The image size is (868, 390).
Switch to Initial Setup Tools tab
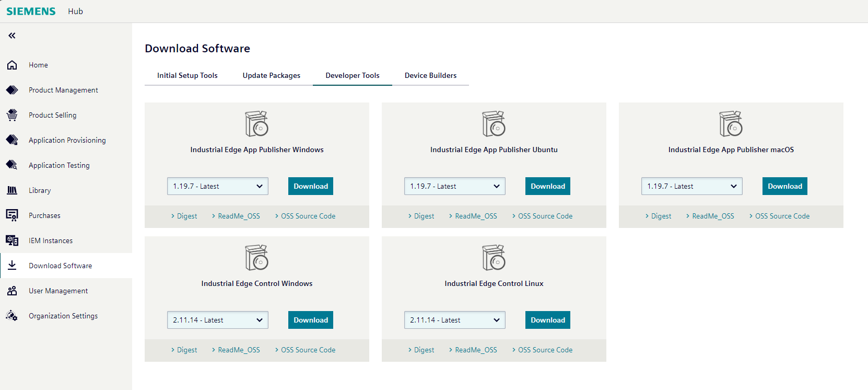[x=187, y=75]
